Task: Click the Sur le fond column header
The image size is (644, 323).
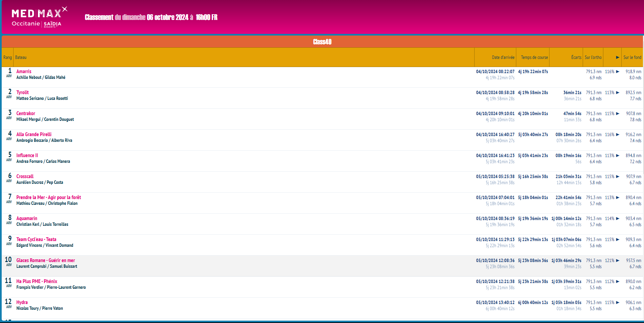Action: point(632,58)
